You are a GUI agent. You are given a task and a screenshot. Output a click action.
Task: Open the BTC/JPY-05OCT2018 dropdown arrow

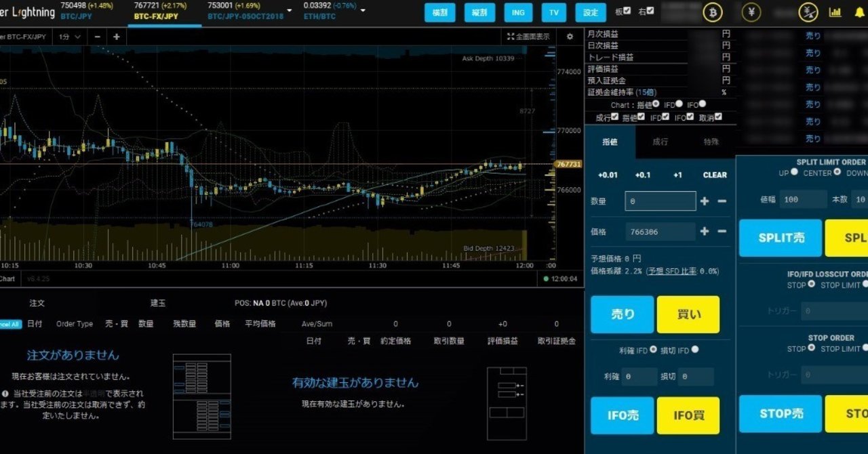pos(289,11)
